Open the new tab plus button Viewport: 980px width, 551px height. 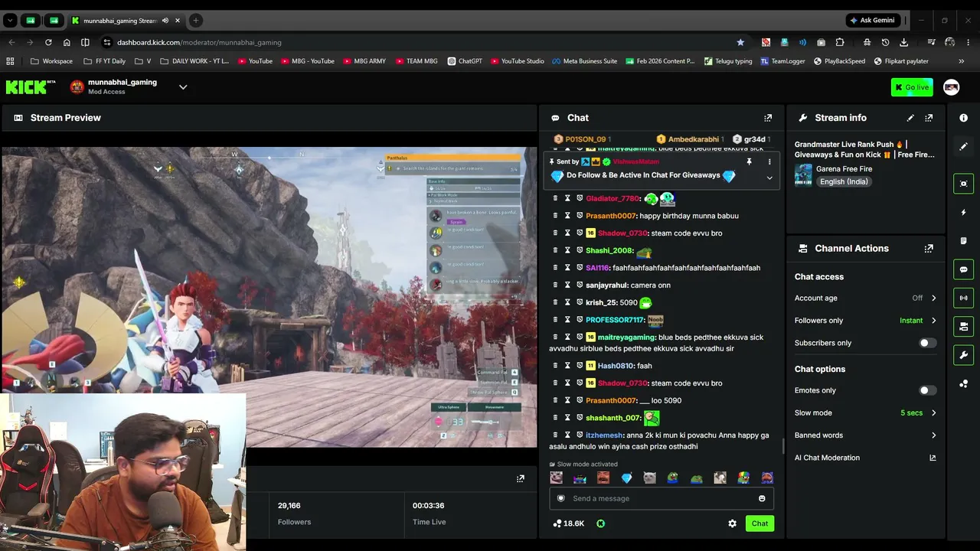pos(195,21)
